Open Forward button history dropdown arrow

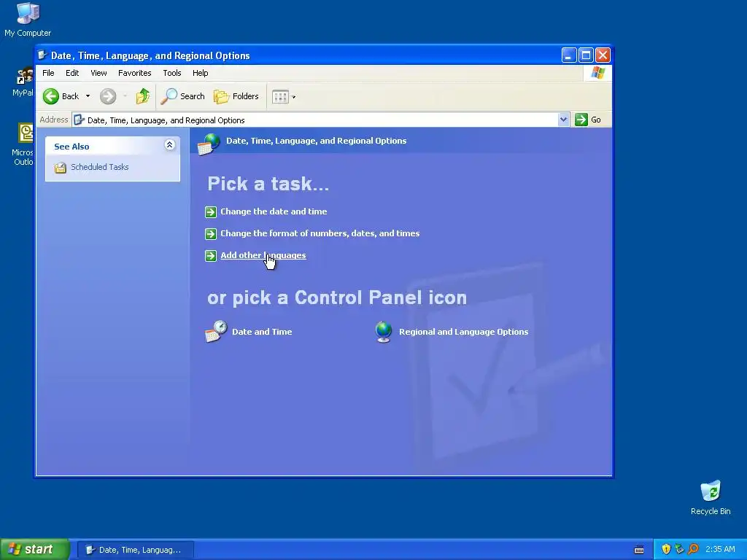coord(125,97)
